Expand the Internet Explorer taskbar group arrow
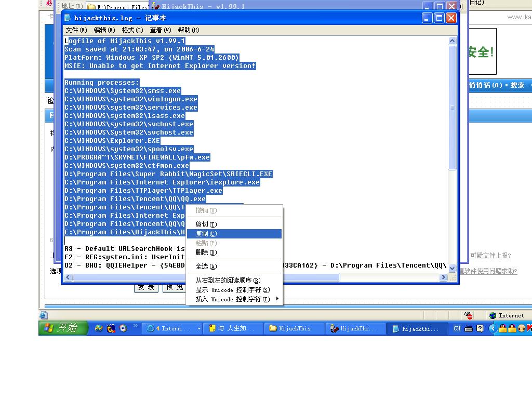 199,328
